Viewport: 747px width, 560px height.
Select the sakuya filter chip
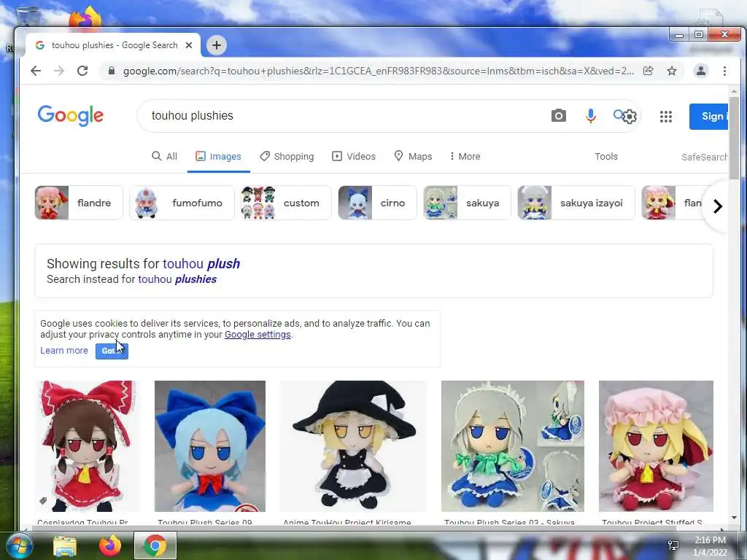(x=467, y=203)
